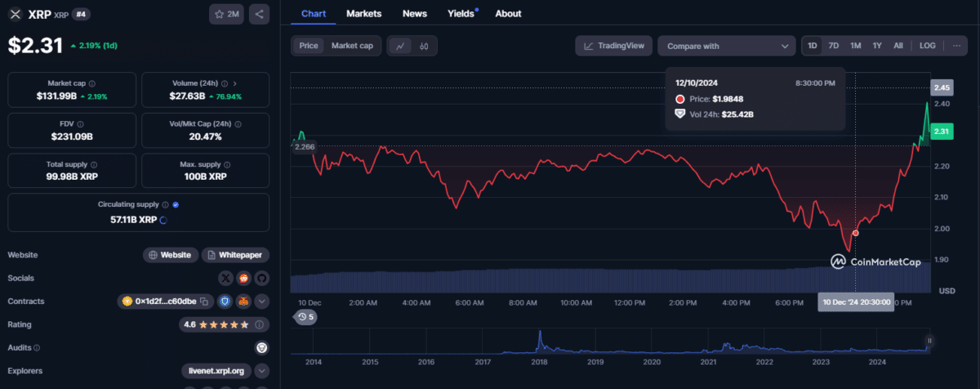Open the livenet.xrpl.org explorer link
This screenshot has width=980, height=389.
[x=216, y=371]
